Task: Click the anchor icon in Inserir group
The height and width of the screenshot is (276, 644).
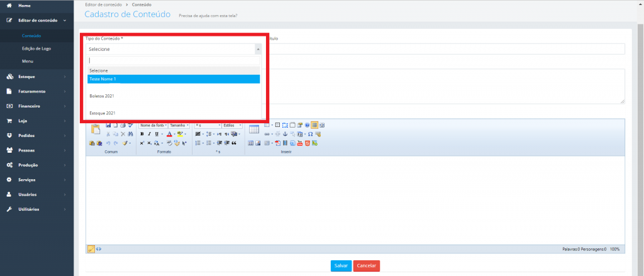Action: 285,134
